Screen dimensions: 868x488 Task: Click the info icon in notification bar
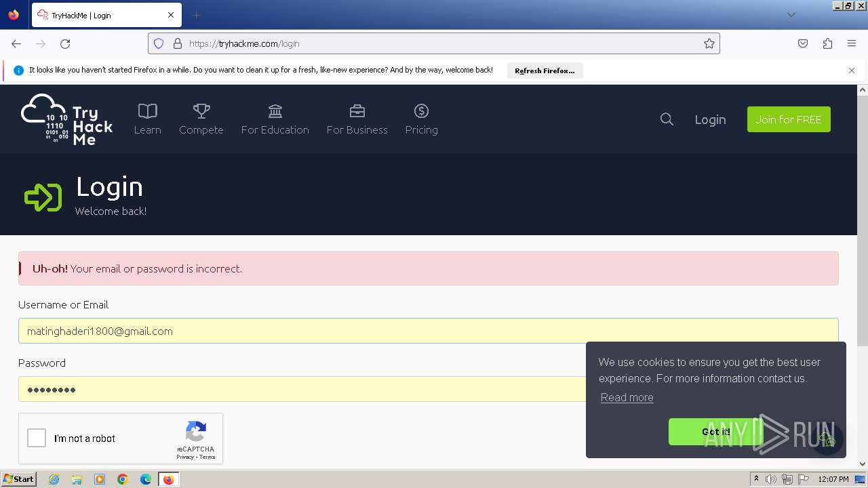pyautogui.click(x=18, y=70)
